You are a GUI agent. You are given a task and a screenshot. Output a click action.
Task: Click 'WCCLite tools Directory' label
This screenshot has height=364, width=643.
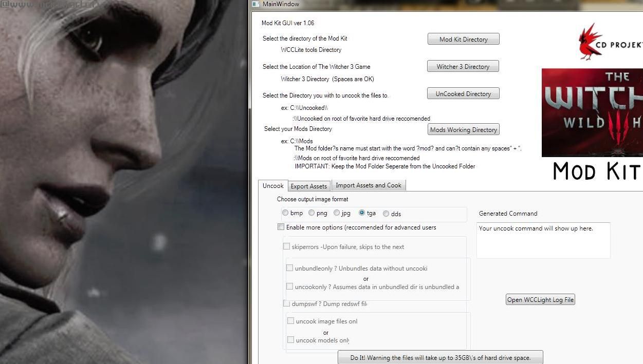[x=311, y=50]
